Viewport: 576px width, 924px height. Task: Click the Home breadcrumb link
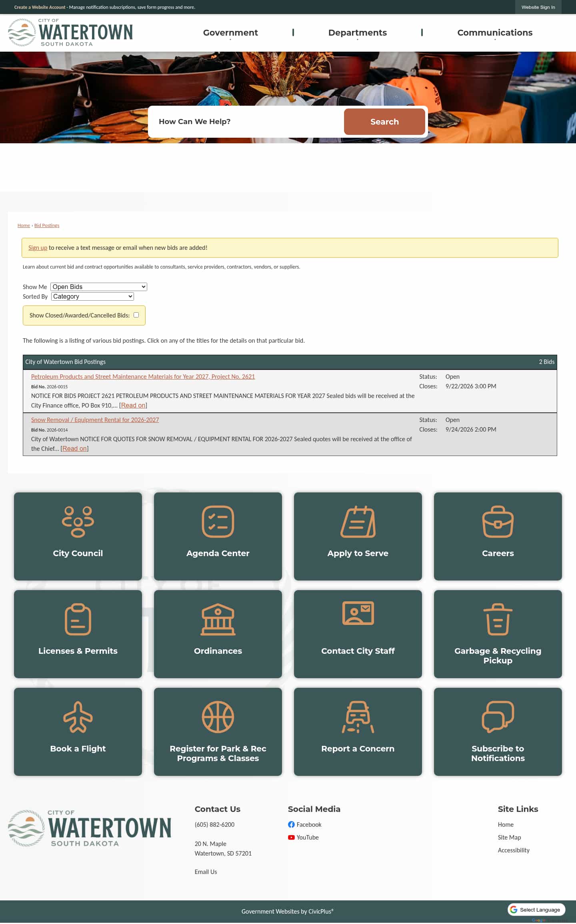(24, 225)
